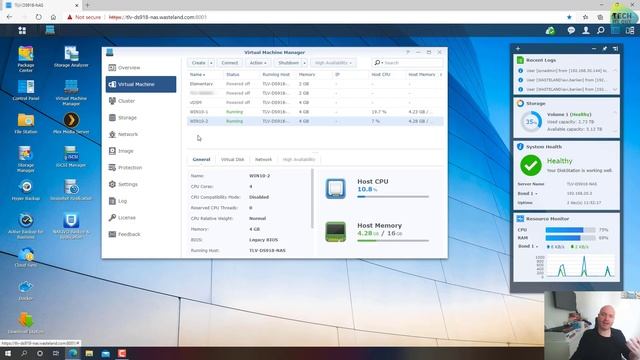Pin the widget panel with the pin icon
Viewport: 640px width, 360px height.
[604, 49]
